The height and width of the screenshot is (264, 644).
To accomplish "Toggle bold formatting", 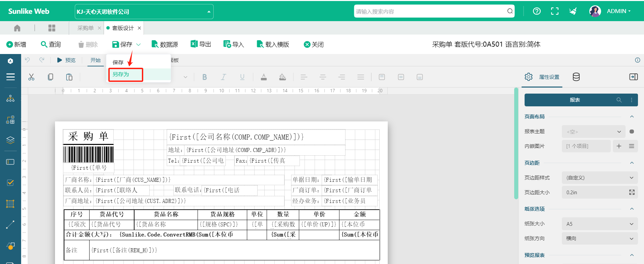I will pyautogui.click(x=205, y=77).
